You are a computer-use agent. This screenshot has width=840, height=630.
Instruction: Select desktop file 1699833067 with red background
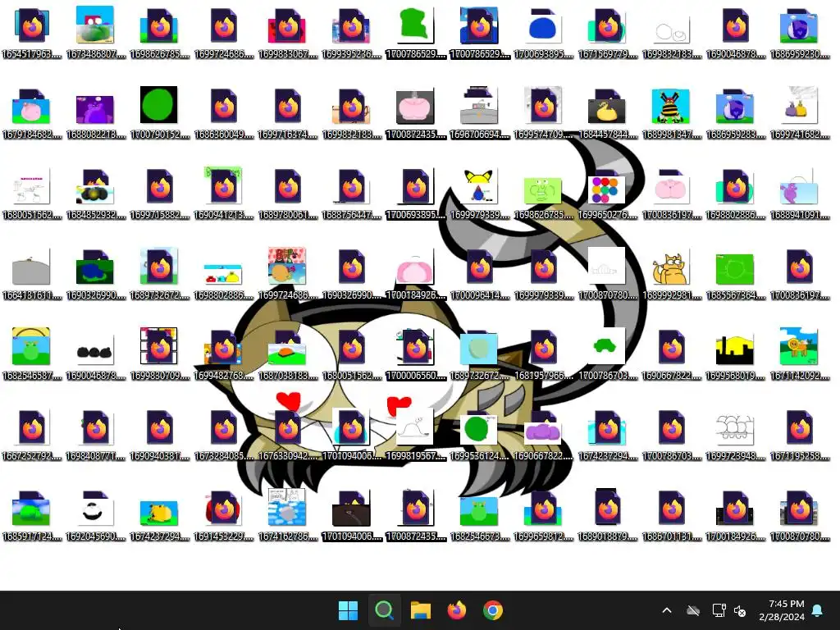tap(288, 32)
